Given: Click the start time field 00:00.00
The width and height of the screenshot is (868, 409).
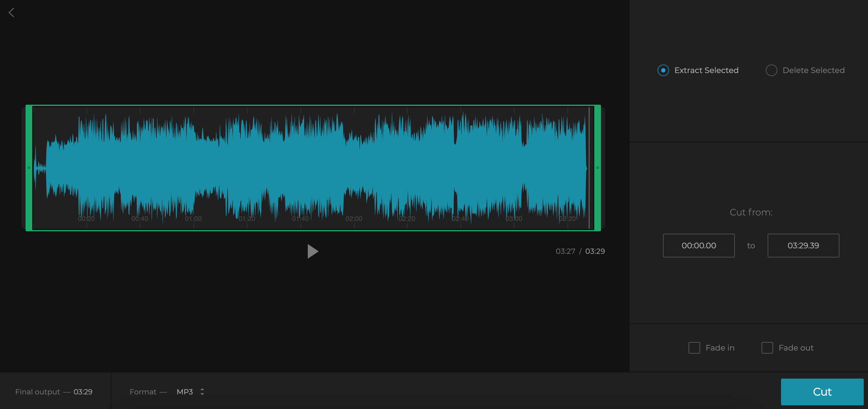Looking at the screenshot, I should [x=699, y=246].
